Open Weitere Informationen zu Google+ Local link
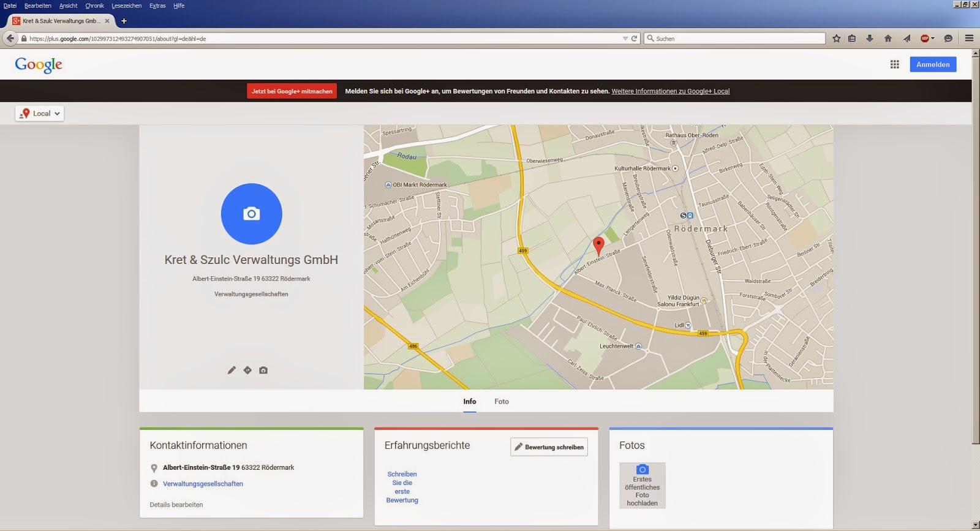980x531 pixels. click(x=671, y=91)
